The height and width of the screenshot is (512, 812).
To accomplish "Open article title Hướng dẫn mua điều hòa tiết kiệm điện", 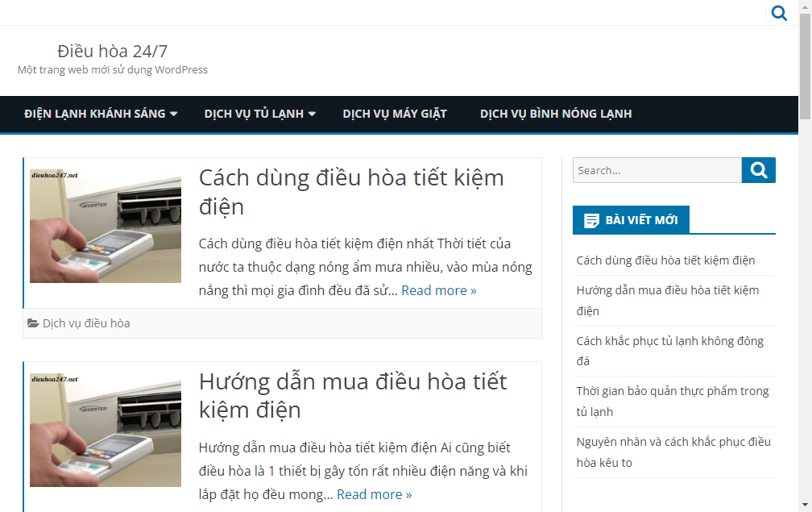I will (353, 395).
